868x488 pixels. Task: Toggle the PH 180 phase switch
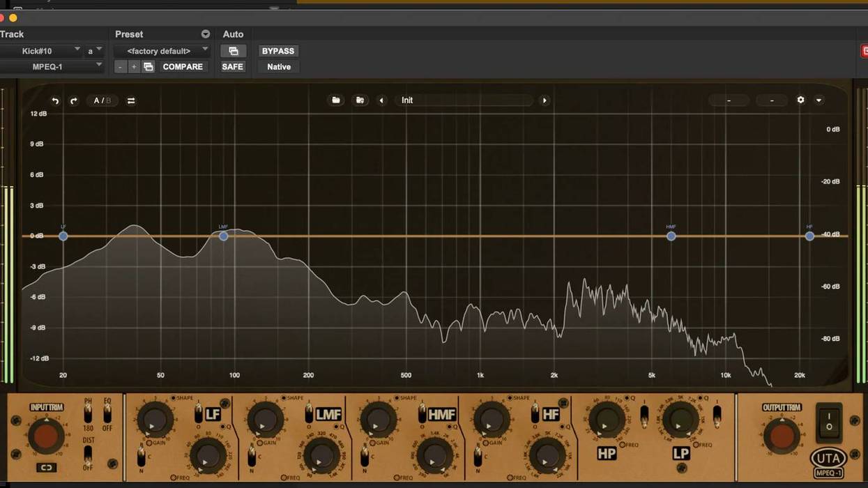[88, 415]
